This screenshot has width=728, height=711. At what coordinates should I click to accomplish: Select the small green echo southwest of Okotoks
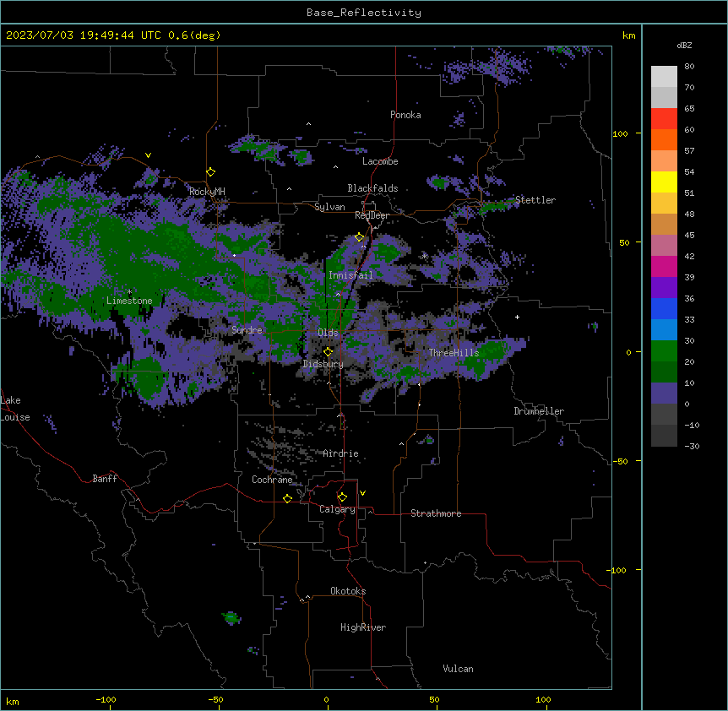(x=231, y=618)
